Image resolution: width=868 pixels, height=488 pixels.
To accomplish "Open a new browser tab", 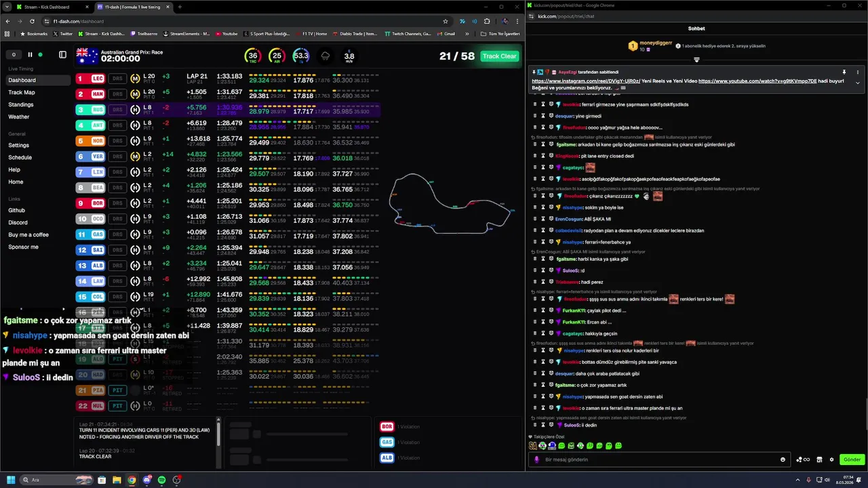I will click(180, 7).
